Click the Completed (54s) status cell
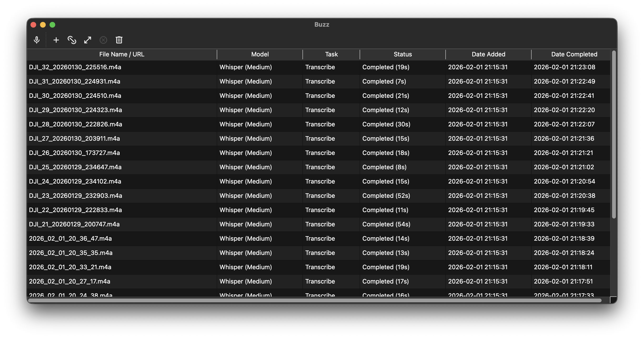This screenshot has width=644, height=339. tap(386, 224)
